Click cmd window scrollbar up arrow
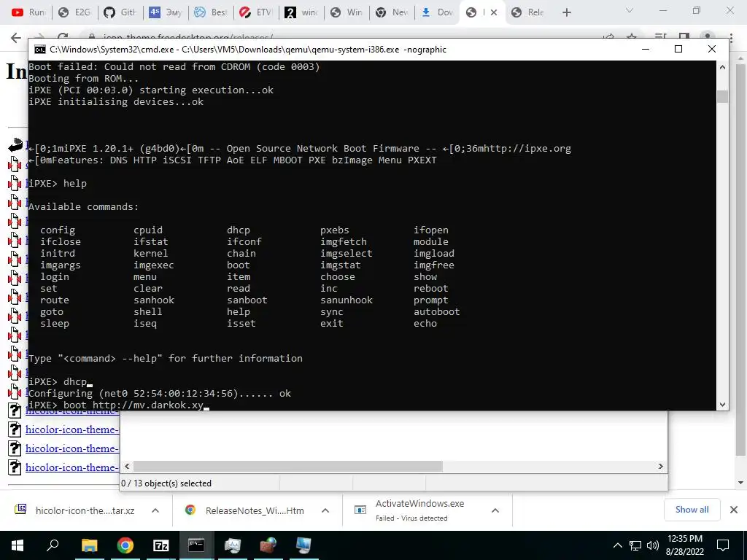This screenshot has width=747, height=560. click(x=722, y=67)
